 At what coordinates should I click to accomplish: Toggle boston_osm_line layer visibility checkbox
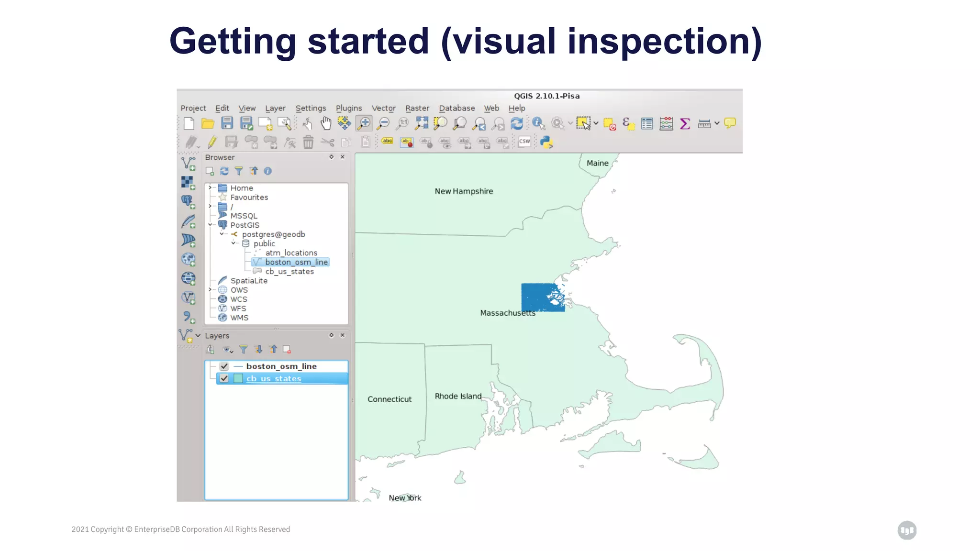coord(224,366)
